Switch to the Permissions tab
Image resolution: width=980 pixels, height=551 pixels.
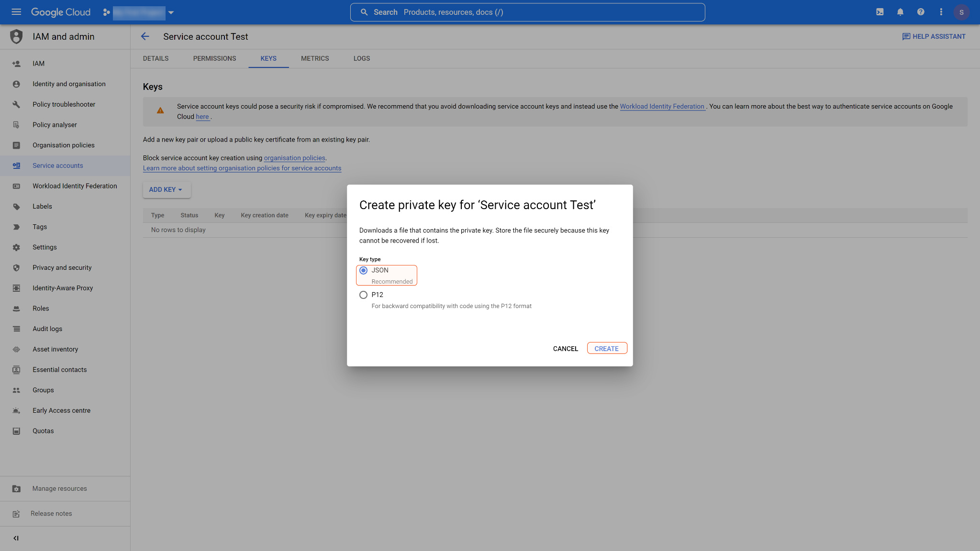[x=214, y=58]
